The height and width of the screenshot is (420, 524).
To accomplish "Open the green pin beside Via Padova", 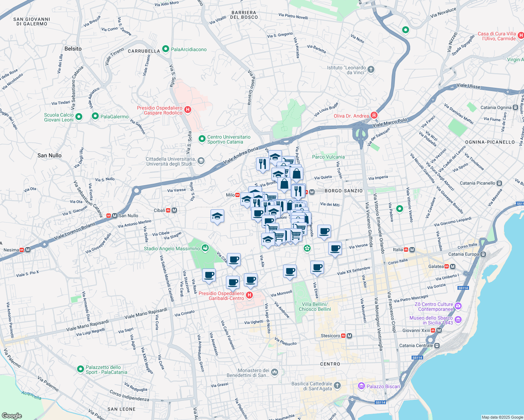I will [400, 209].
